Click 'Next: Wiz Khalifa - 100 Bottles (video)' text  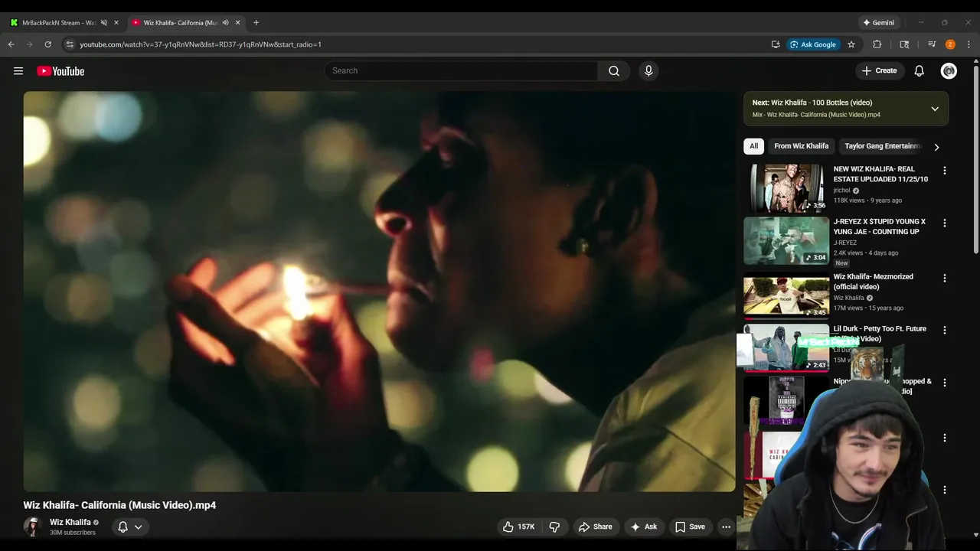812,103
